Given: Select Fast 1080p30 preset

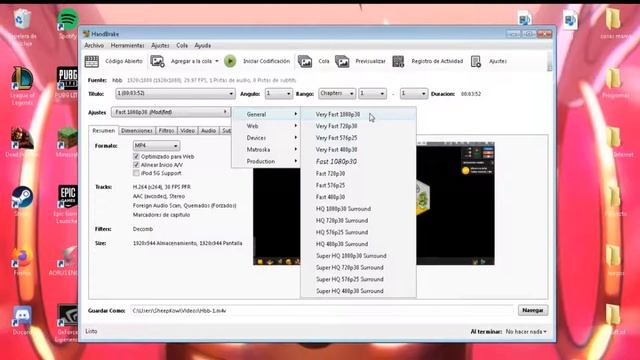Looking at the screenshot, I should pyautogui.click(x=358, y=162).
